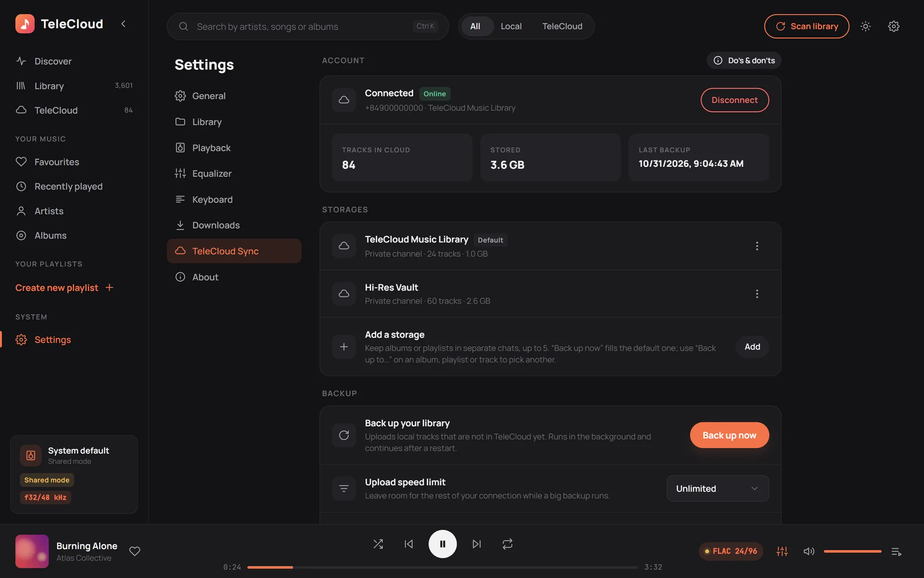Open the About settings section
Screen dimensions: 924x578
(x=234, y=277)
